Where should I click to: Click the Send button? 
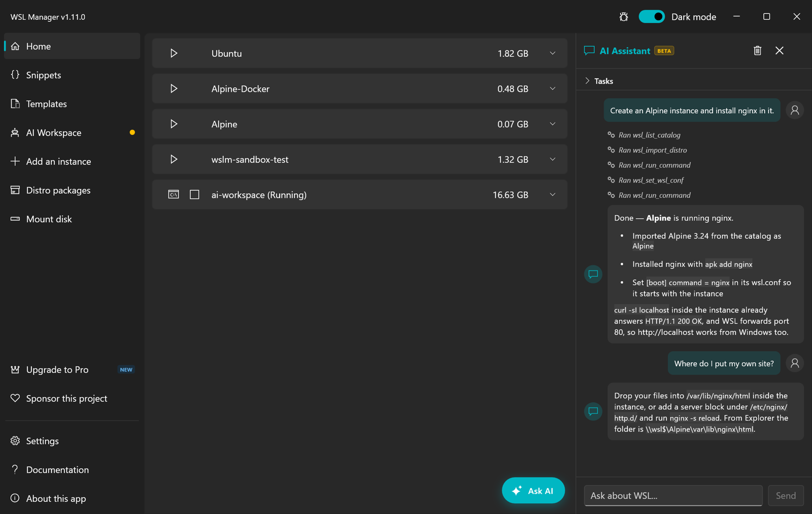[x=786, y=496]
